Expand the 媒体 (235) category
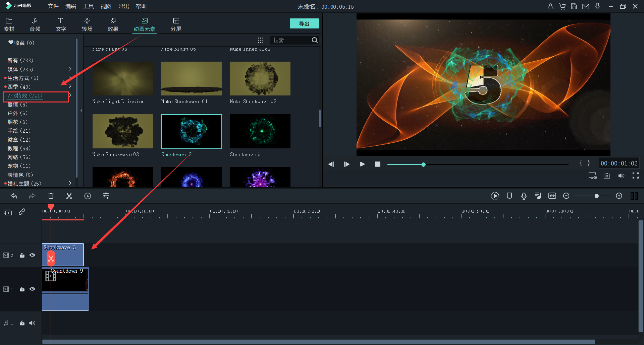The height and width of the screenshot is (345, 644). tap(70, 69)
